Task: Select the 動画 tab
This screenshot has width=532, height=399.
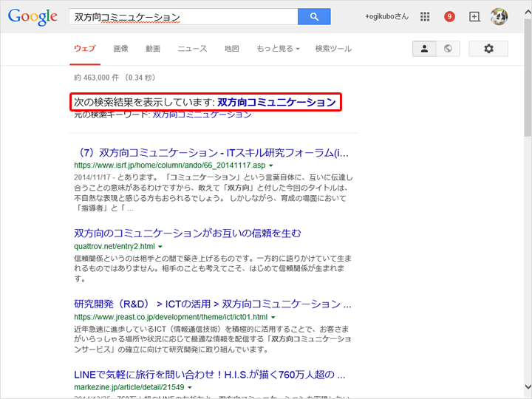Action: [153, 49]
